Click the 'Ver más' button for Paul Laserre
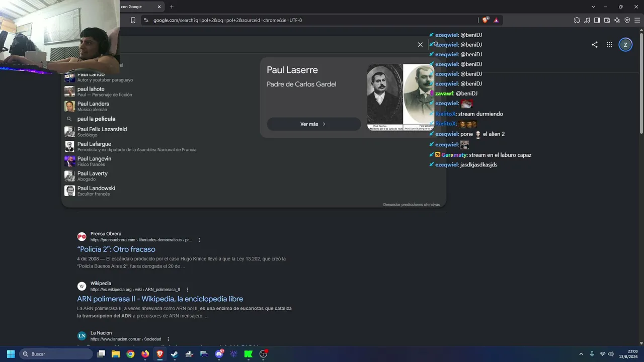The image size is (644, 362). pyautogui.click(x=313, y=124)
